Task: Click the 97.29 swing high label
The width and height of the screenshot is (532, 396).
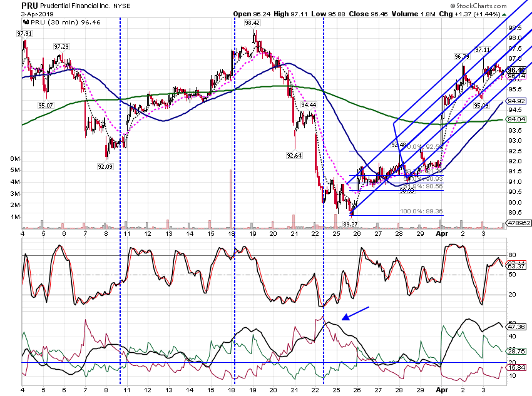Action: (x=61, y=47)
